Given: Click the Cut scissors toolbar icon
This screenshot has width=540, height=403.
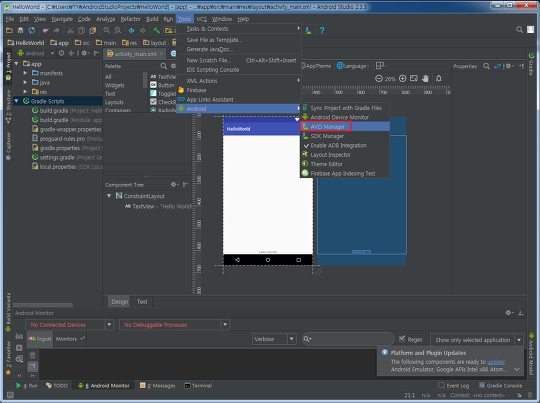Looking at the screenshot, I should point(70,30).
